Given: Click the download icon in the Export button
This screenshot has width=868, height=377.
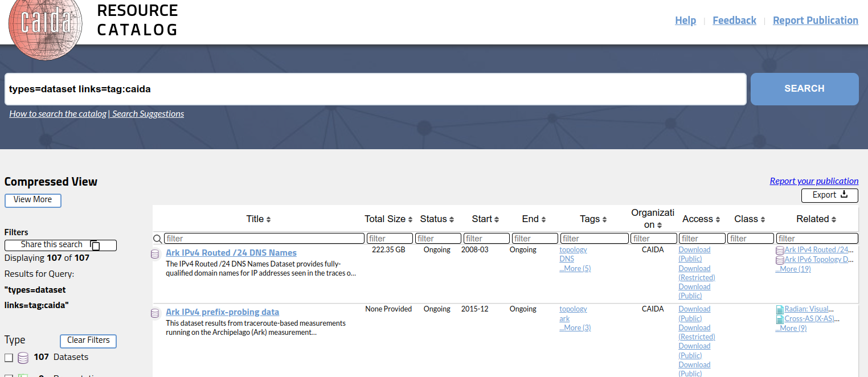Looking at the screenshot, I should pyautogui.click(x=844, y=195).
